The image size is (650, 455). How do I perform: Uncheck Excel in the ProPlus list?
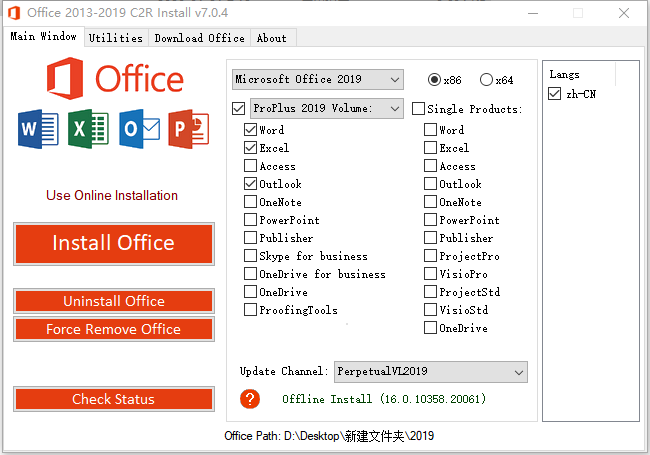[x=250, y=148]
